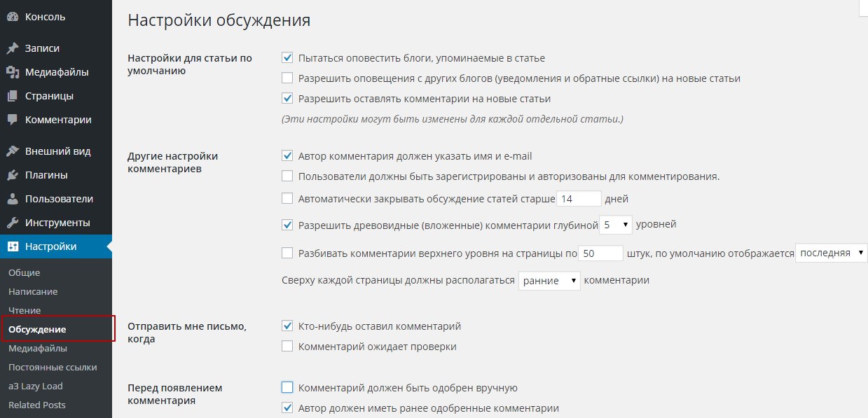Enable 'Комментарий ожидает проверки' notification checkbox
This screenshot has width=868, height=418.
287,346
